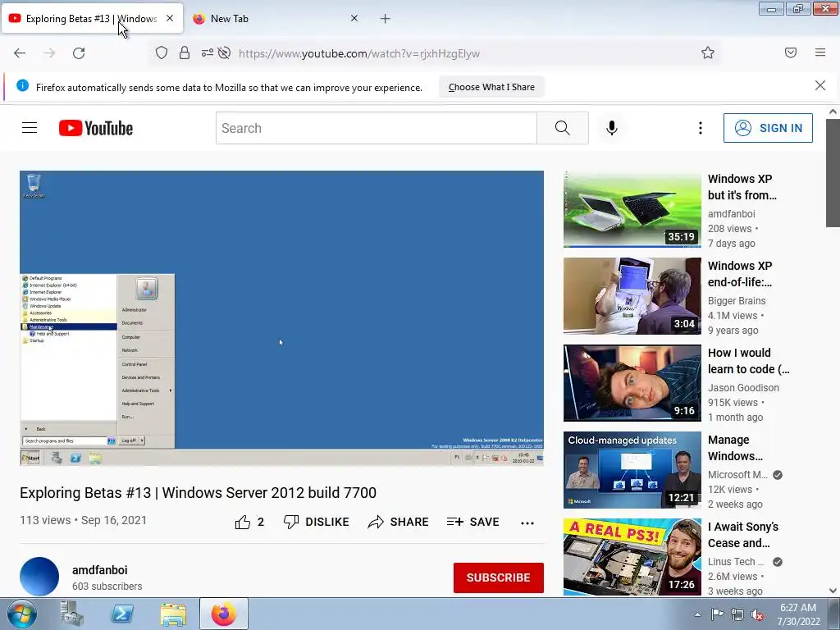
Task: Open the taskbar clock and date
Action: point(798,614)
